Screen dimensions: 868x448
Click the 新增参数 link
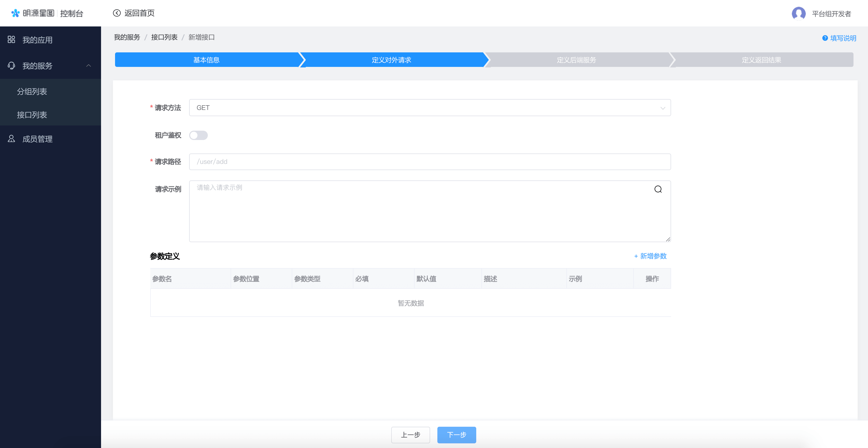650,256
